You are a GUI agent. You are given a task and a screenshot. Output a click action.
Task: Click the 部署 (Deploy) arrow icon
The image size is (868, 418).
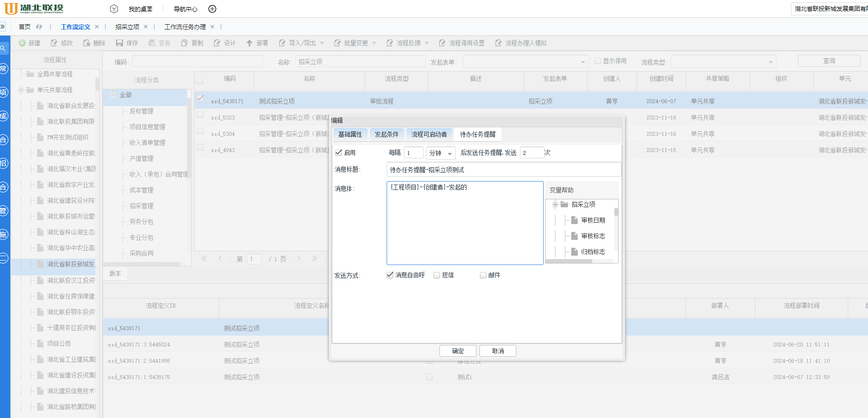point(250,43)
